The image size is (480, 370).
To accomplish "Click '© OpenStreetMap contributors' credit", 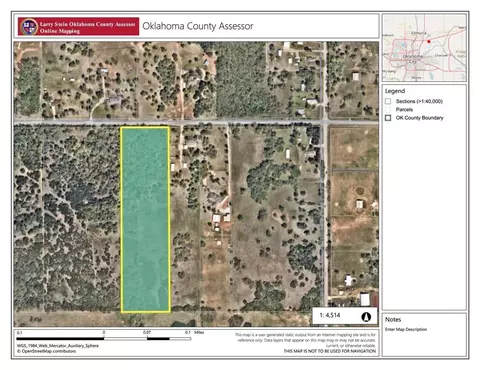I will [46, 351].
